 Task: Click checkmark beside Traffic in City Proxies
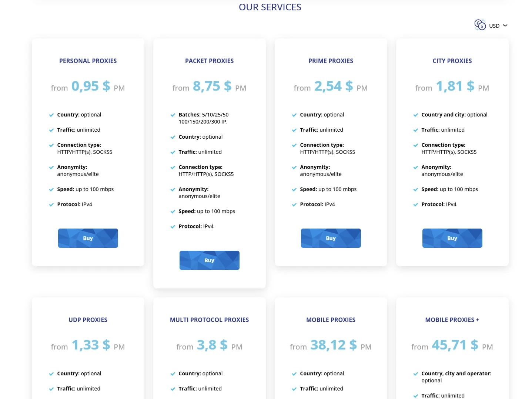click(x=415, y=130)
